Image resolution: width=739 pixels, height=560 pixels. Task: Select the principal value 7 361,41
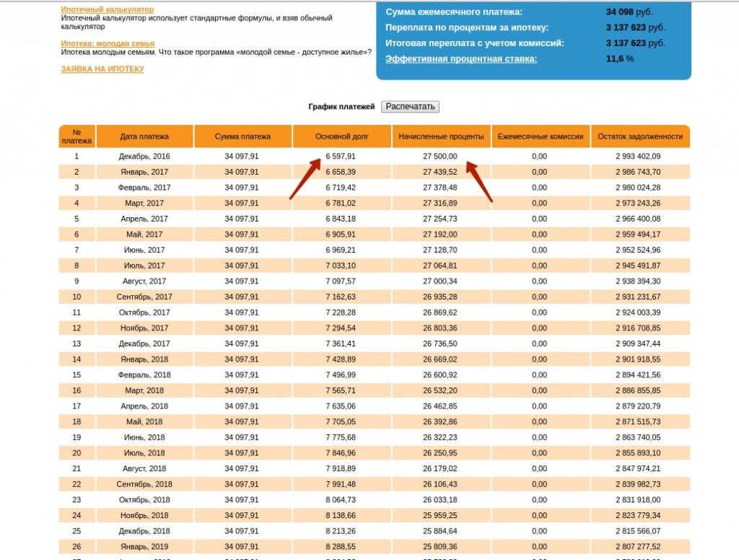point(341,344)
